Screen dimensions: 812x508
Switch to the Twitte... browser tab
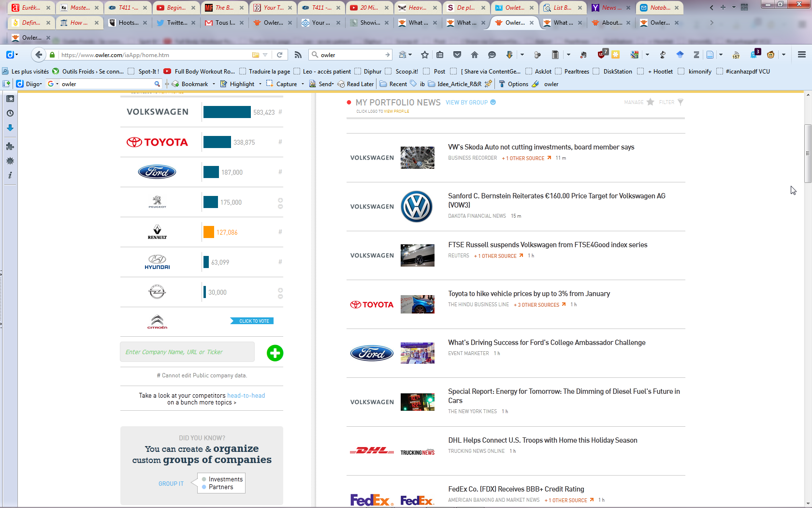pyautogui.click(x=176, y=23)
